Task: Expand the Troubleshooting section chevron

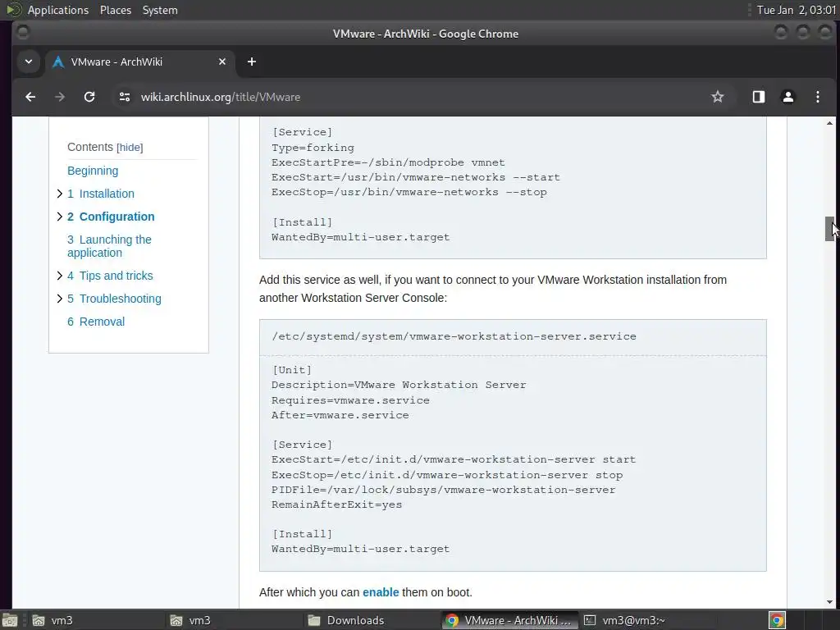Action: [x=59, y=299]
